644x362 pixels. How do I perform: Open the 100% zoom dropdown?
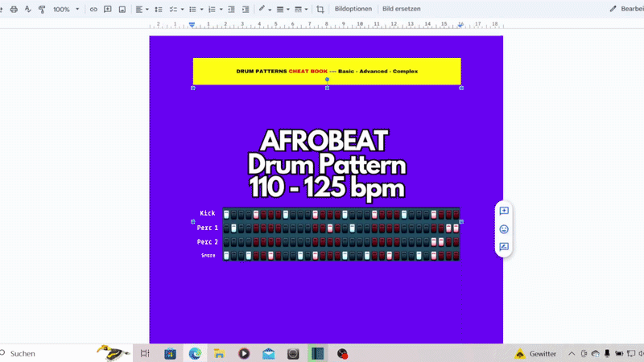(x=66, y=9)
